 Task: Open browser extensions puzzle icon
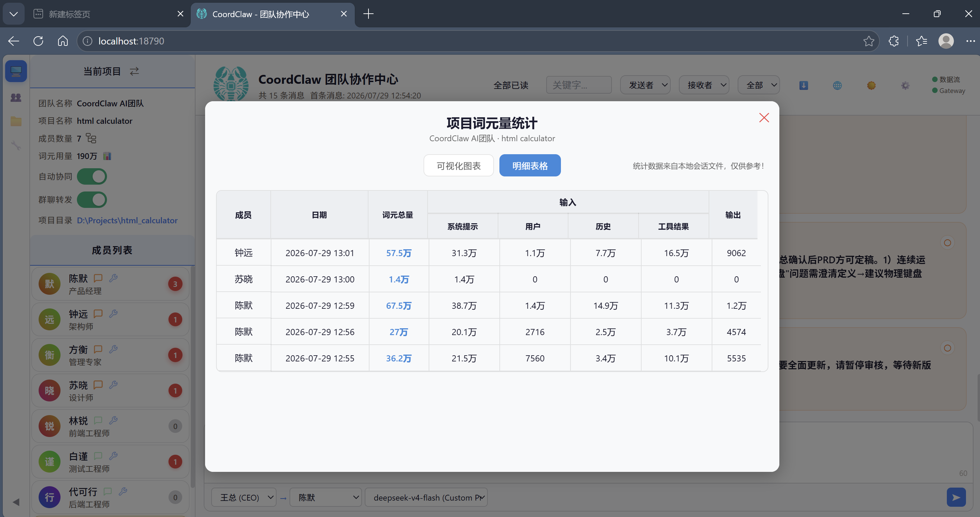[894, 41]
